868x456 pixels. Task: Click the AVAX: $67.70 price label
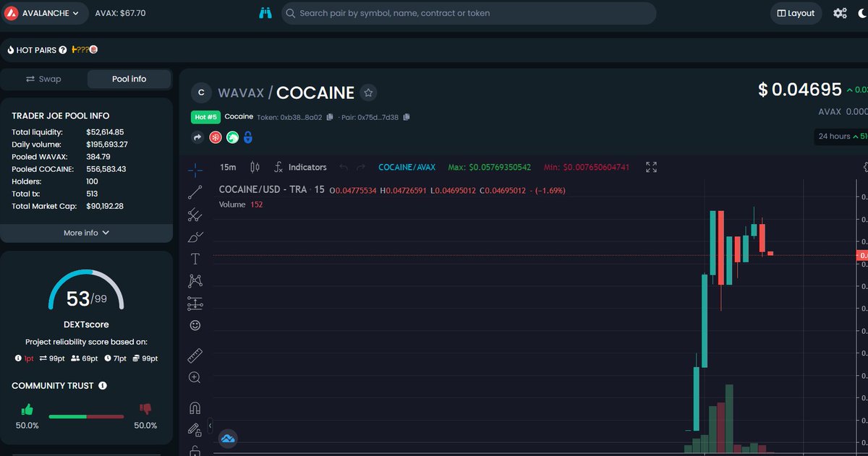[120, 13]
